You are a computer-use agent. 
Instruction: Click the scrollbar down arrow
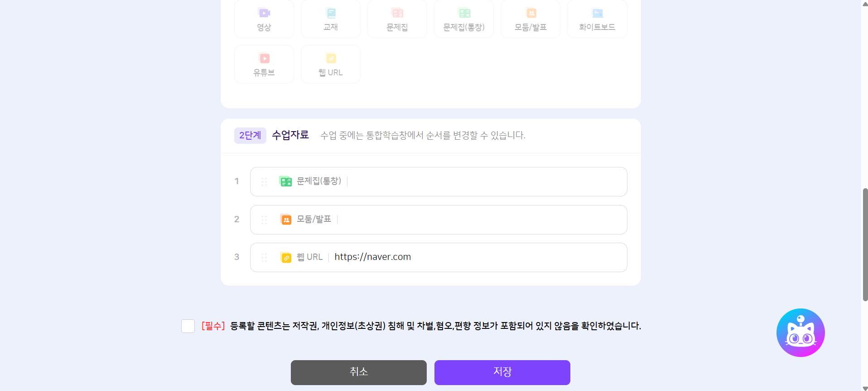(x=865, y=388)
